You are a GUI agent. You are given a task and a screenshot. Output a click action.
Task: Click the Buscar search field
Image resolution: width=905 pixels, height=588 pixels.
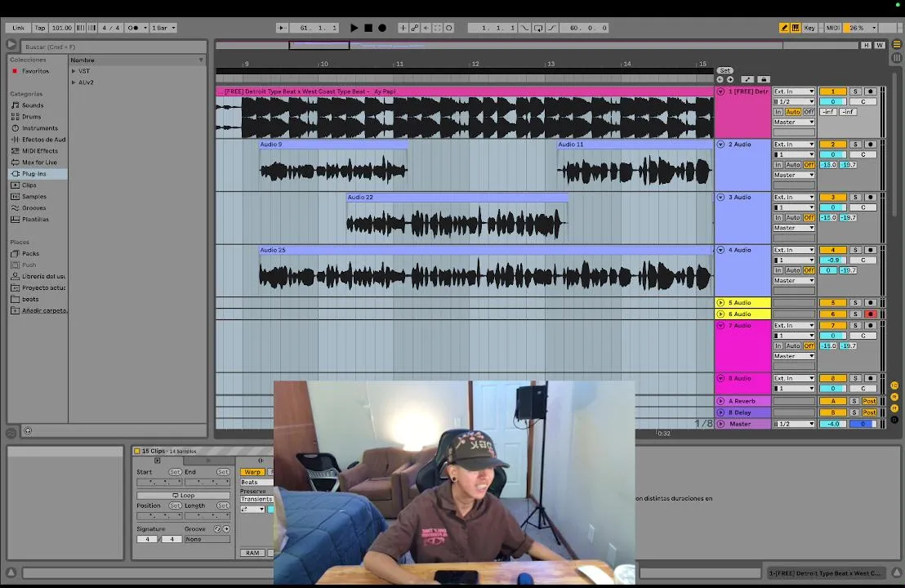click(114, 47)
